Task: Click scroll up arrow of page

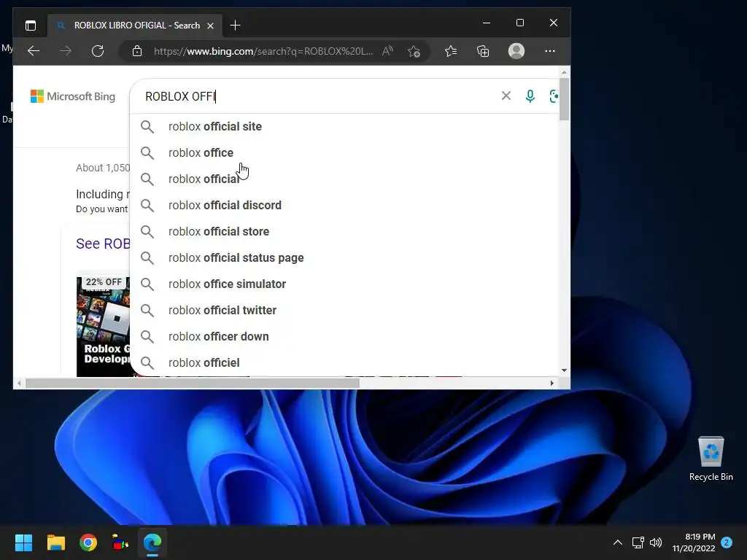Action: click(564, 72)
